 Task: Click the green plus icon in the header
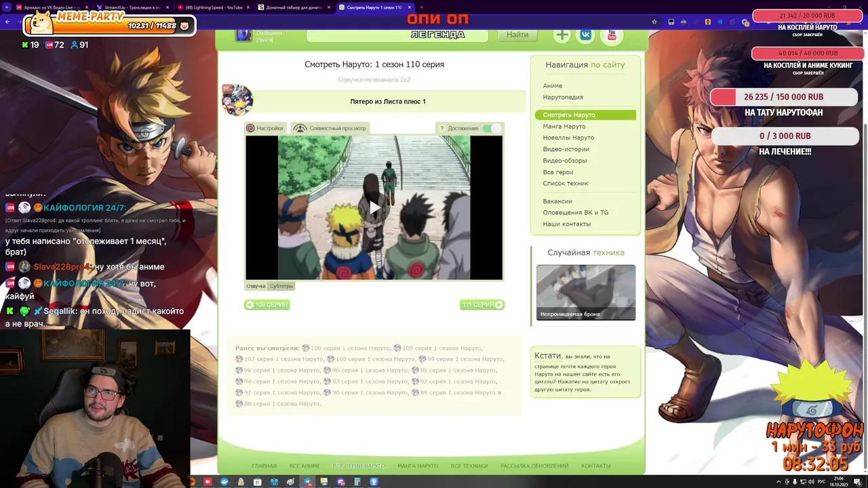coord(561,35)
